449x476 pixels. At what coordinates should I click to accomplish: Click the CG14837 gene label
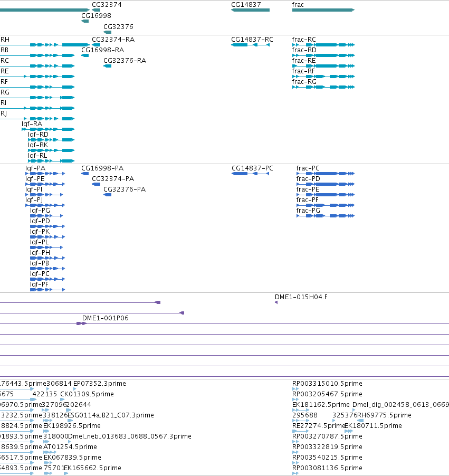point(246,5)
